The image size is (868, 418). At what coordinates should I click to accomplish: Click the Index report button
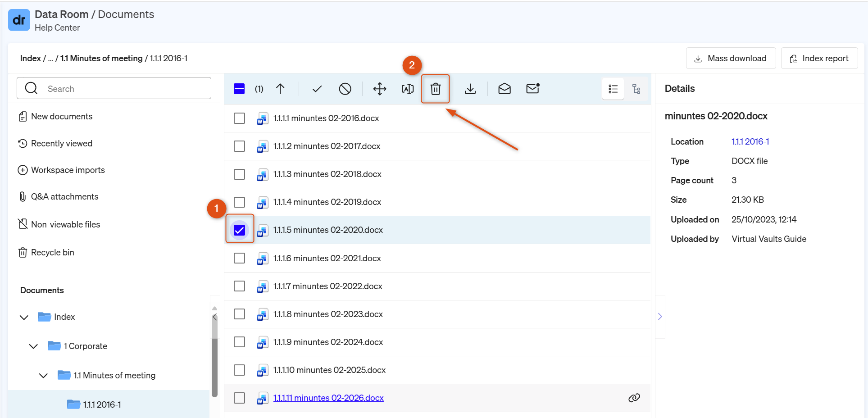[819, 58]
